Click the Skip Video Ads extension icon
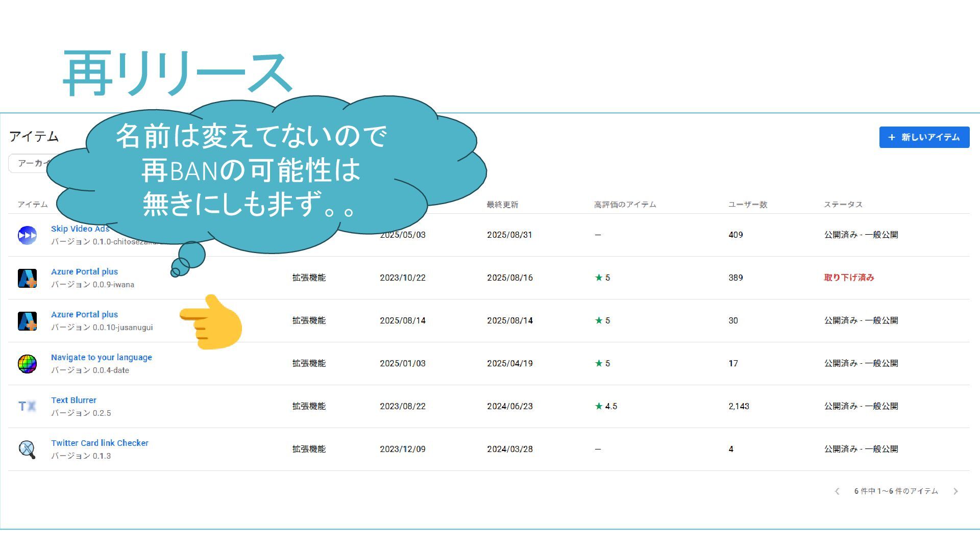The width and height of the screenshot is (980, 551). [27, 235]
